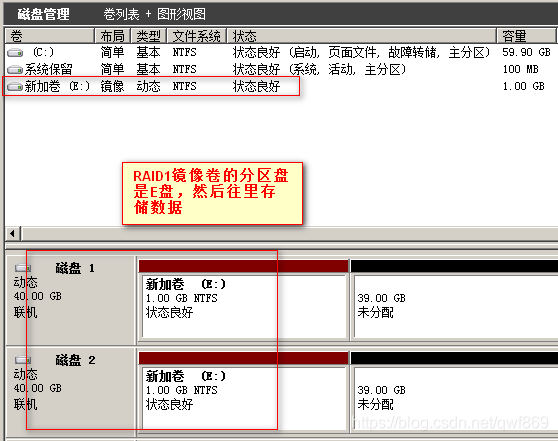Select 新加卷 (E:) partition on 磁盘 1

point(243,300)
